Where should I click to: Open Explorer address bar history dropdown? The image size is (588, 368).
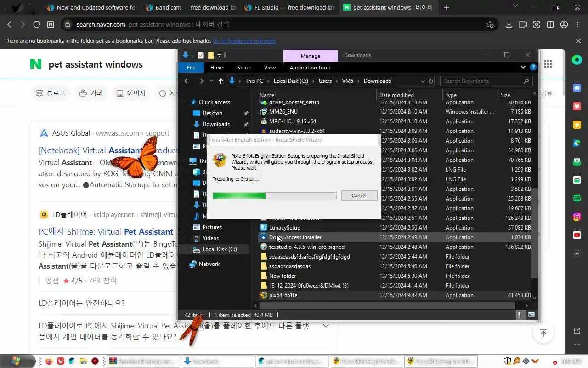(x=423, y=81)
